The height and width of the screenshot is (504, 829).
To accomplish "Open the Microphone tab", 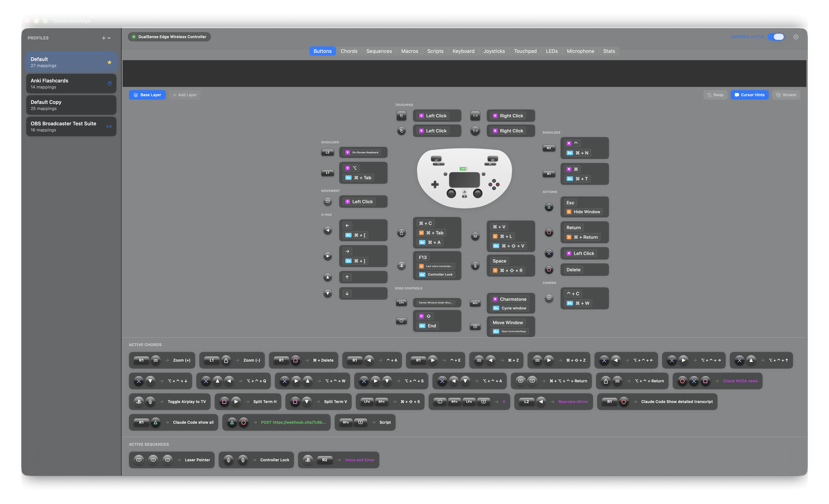I will (x=580, y=51).
